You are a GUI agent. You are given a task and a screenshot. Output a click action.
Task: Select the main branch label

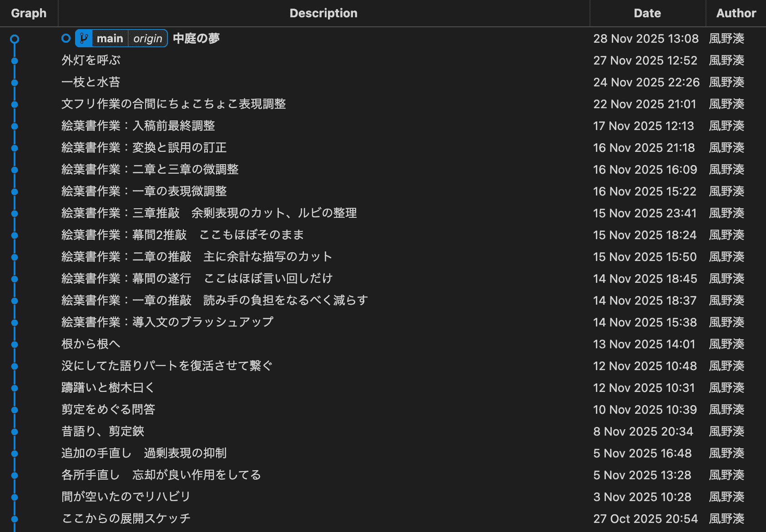pyautogui.click(x=111, y=38)
